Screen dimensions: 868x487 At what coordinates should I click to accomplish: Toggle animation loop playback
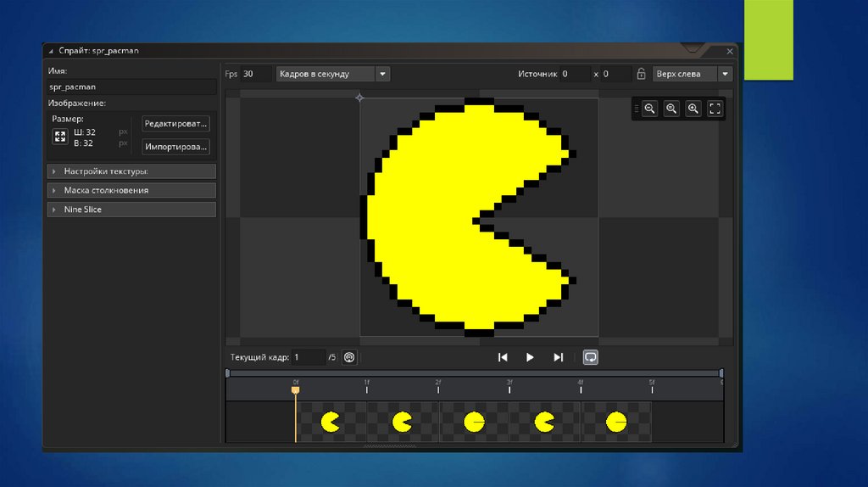pos(591,357)
